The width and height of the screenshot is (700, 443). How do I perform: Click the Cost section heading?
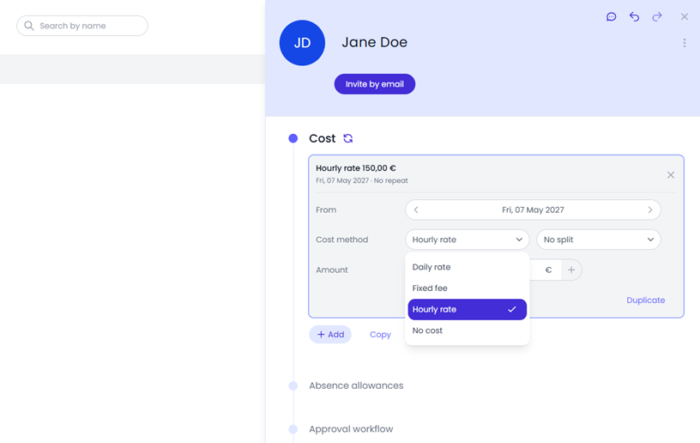[322, 138]
